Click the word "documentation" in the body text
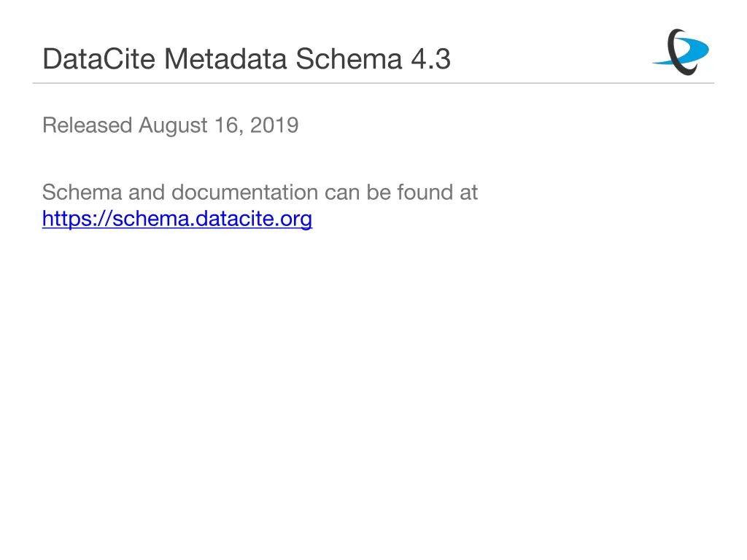 [244, 192]
